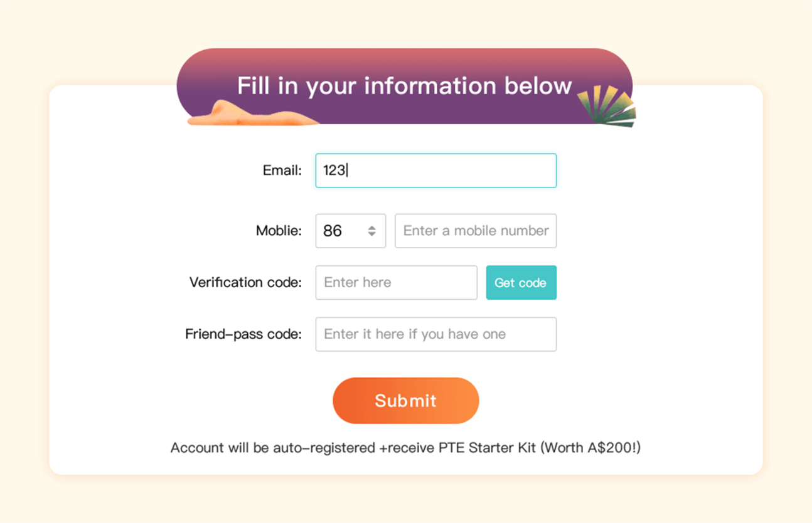Click the "86" value in country selector
This screenshot has height=523, width=812.
point(333,231)
